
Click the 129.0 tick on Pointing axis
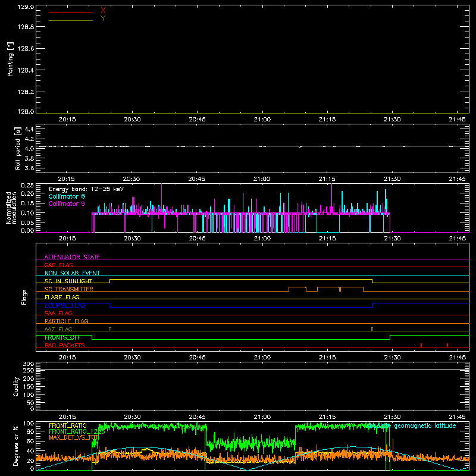tap(26, 7)
